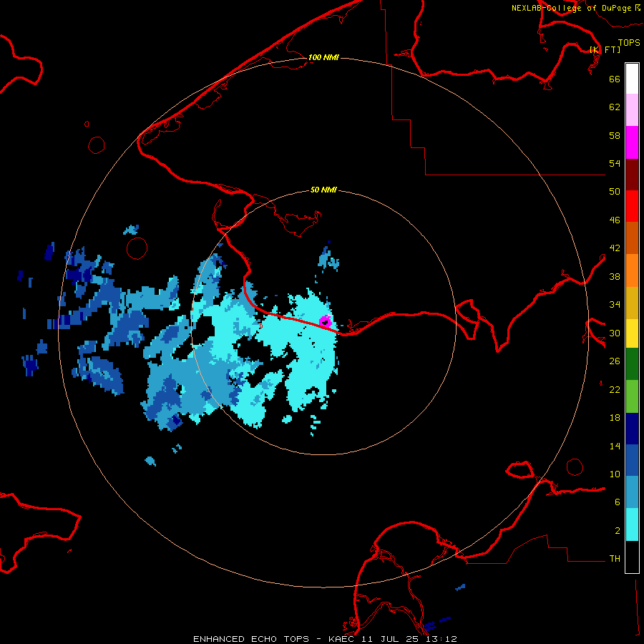The height and width of the screenshot is (644, 644).
Task: Click the TOPS legend heading
Action: coord(629,42)
